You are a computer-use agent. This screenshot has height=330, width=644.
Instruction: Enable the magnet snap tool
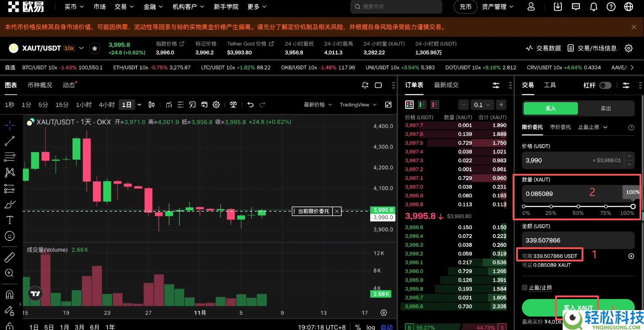click(10, 294)
